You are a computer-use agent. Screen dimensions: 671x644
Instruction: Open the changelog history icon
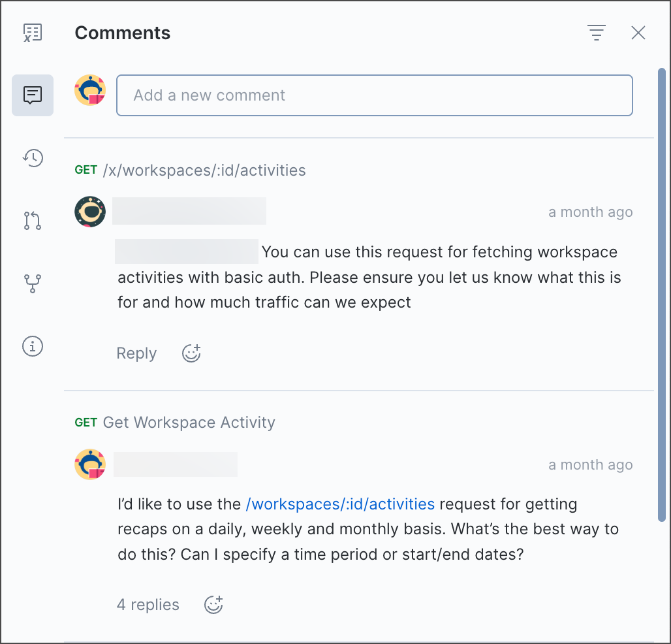(x=33, y=157)
